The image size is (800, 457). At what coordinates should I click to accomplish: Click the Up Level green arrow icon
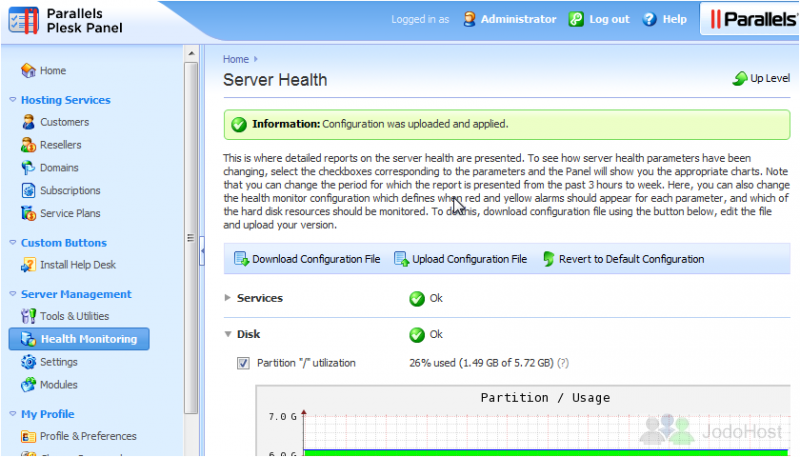740,78
